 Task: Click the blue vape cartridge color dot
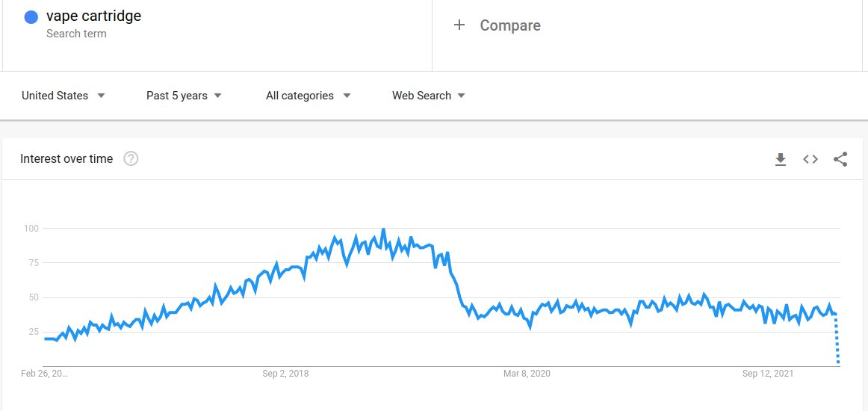[x=31, y=17]
